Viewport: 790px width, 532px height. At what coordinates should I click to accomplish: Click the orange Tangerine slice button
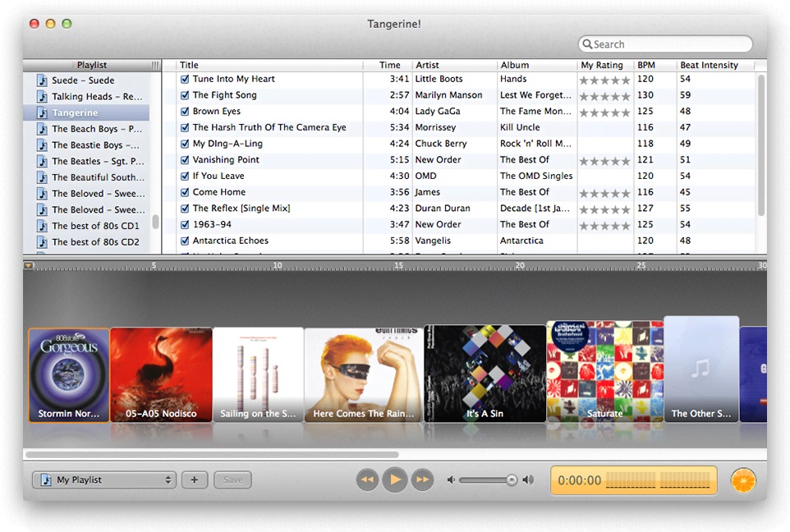tap(743, 480)
